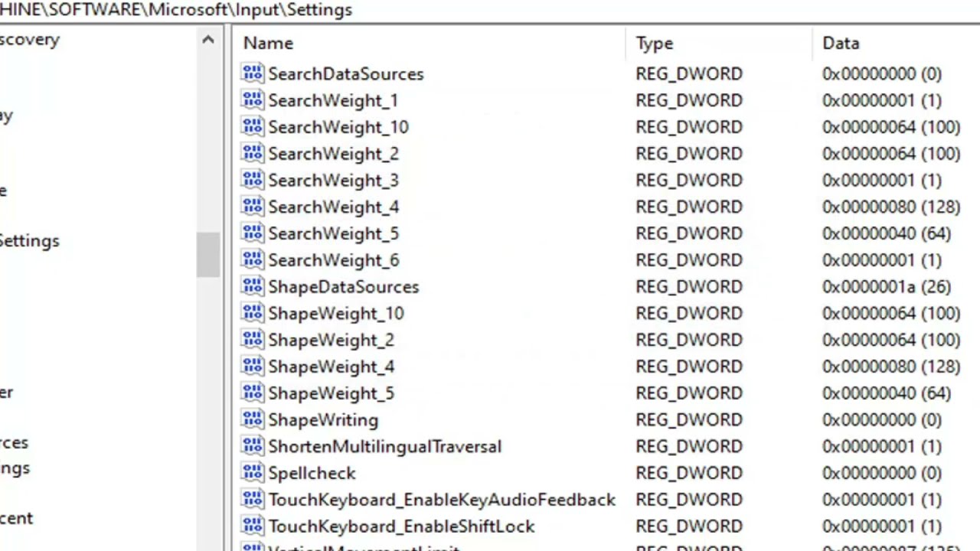Pick the icon next to ShapeWeight_4

tap(252, 367)
